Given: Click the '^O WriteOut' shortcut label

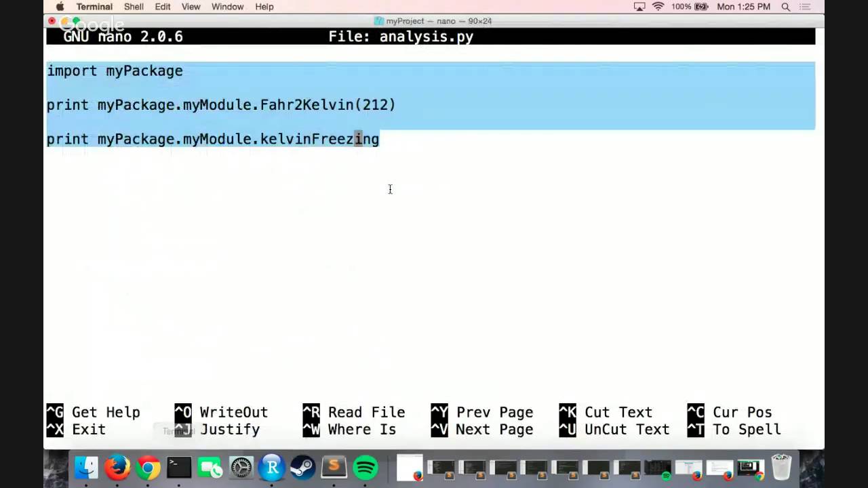Looking at the screenshot, I should click(221, 412).
